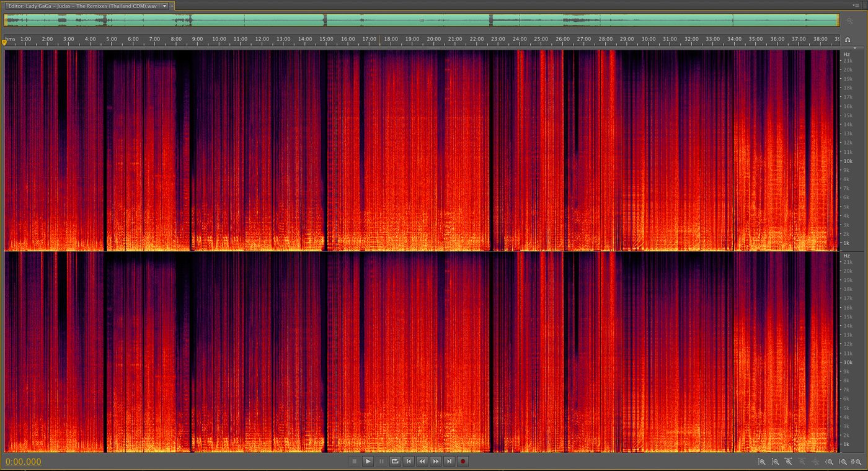
Task: Move playhead to next marker
Action: point(449,461)
